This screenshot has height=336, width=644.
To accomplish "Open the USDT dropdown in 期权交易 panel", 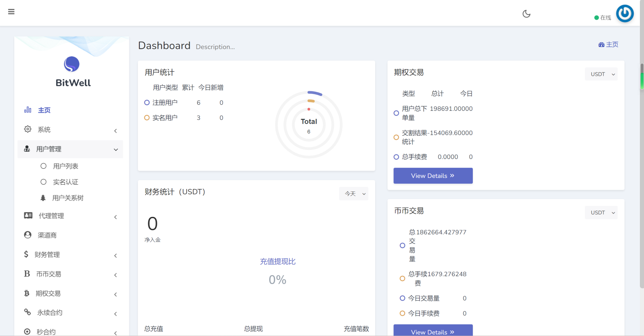I will tap(601, 74).
